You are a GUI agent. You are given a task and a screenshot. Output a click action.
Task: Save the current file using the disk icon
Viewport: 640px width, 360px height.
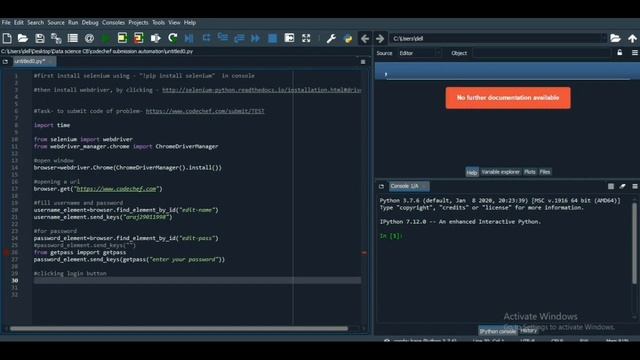click(x=40, y=38)
